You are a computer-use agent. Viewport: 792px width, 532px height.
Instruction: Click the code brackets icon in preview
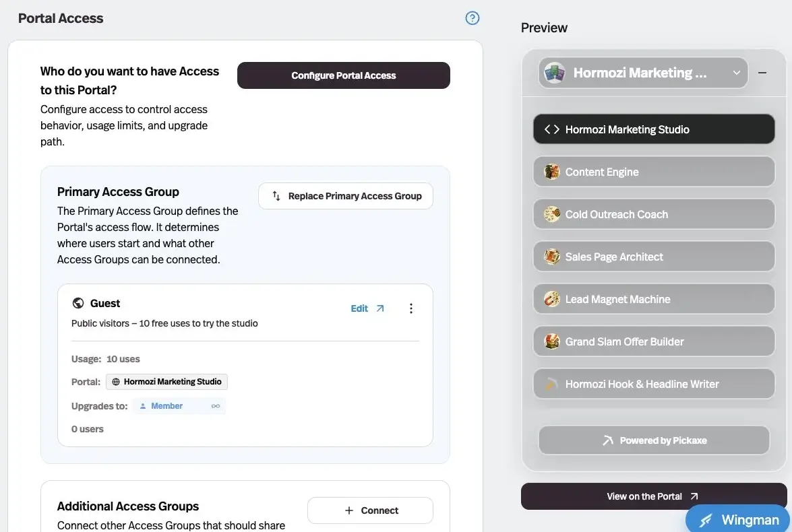[551, 129]
